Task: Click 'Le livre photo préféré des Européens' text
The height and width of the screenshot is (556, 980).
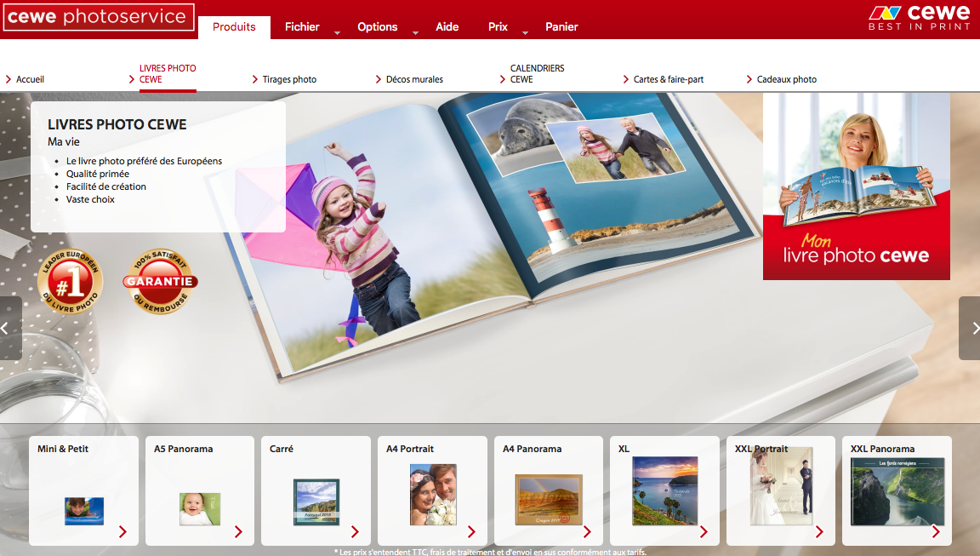Action: (x=144, y=161)
